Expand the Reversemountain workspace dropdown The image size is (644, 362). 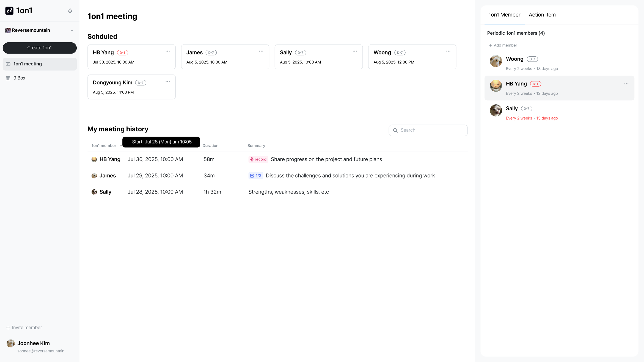72,31
